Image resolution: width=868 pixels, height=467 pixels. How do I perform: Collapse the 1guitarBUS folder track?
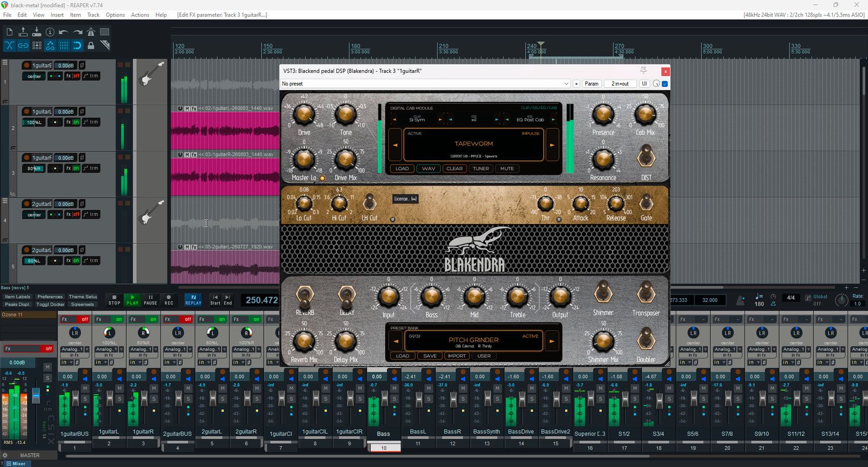[x=5, y=62]
